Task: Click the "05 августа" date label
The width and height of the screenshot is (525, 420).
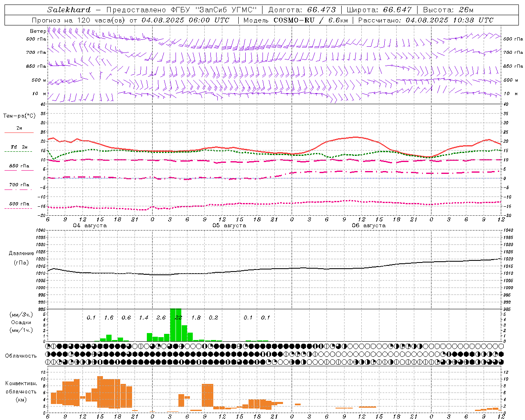Action: tap(229, 226)
